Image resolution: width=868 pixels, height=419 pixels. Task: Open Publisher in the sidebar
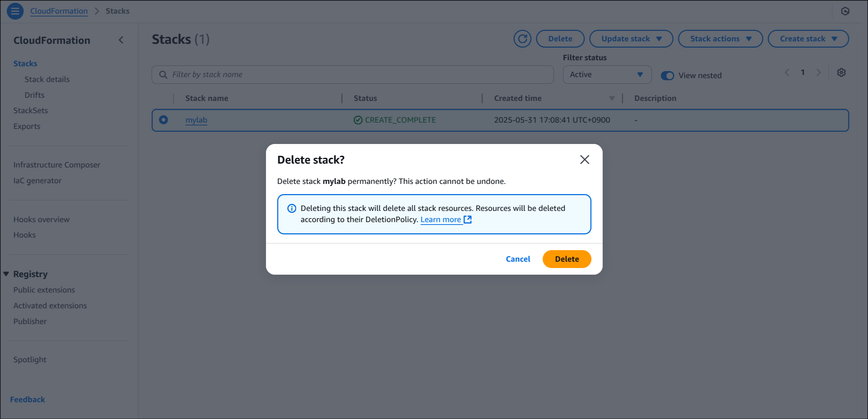(x=30, y=321)
